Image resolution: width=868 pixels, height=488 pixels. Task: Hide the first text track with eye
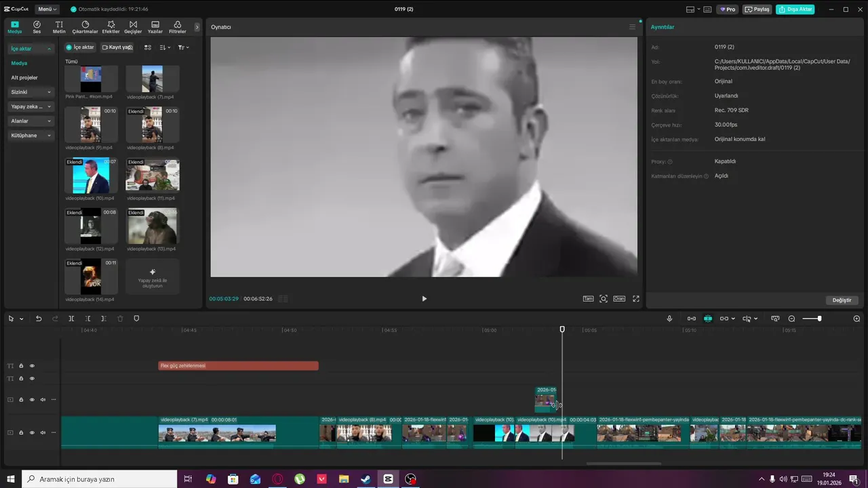click(x=32, y=366)
